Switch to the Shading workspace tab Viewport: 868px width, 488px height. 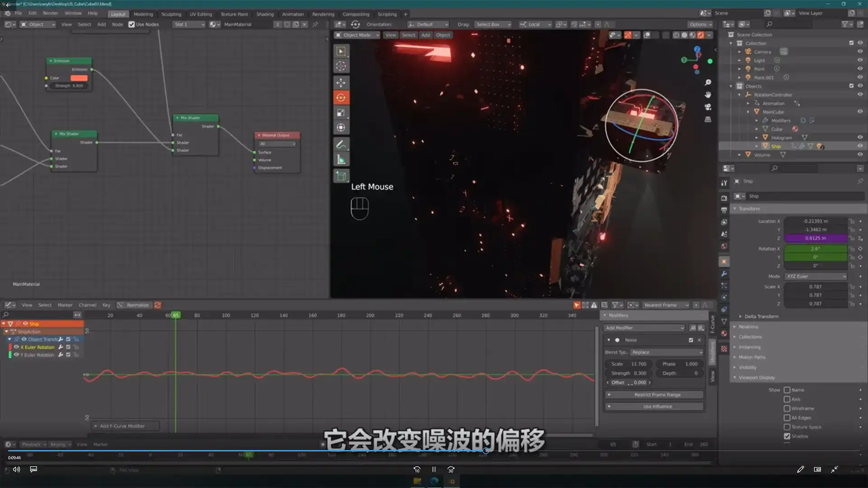click(265, 14)
